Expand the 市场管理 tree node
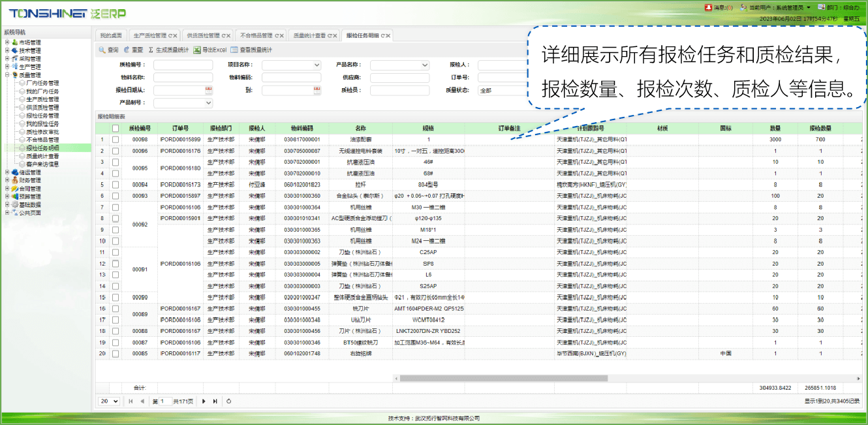This screenshot has height=425, width=868. click(x=7, y=42)
